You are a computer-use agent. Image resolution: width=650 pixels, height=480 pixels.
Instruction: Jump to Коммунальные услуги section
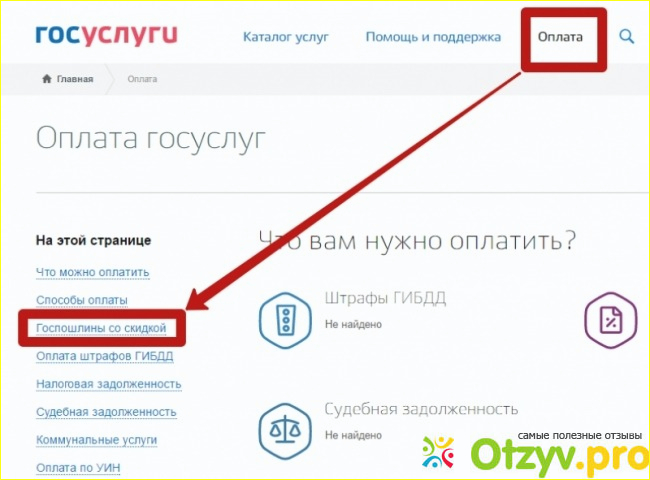coord(96,440)
